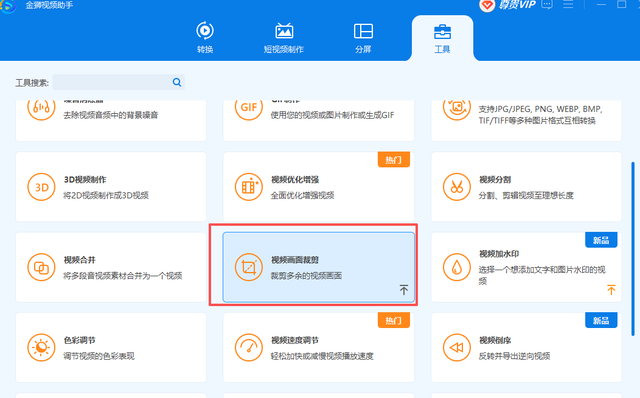Click description 裁剪多余的视频画面
The width and height of the screenshot is (640, 398).
coord(306,276)
